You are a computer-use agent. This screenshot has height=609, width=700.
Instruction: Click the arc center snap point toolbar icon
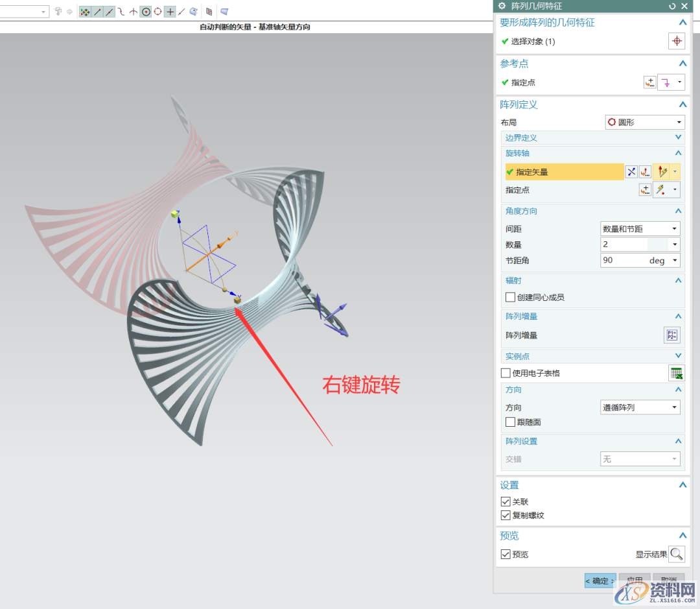tap(146, 12)
